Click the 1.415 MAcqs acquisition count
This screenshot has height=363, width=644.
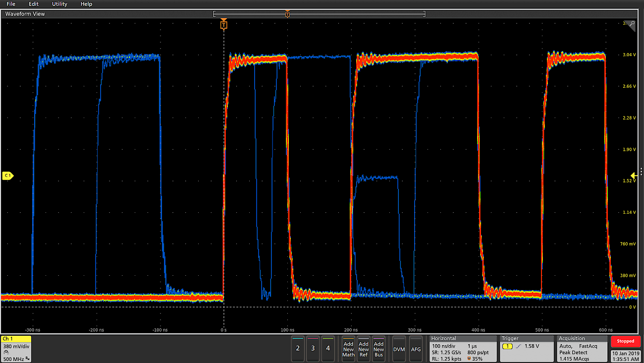[x=574, y=359]
